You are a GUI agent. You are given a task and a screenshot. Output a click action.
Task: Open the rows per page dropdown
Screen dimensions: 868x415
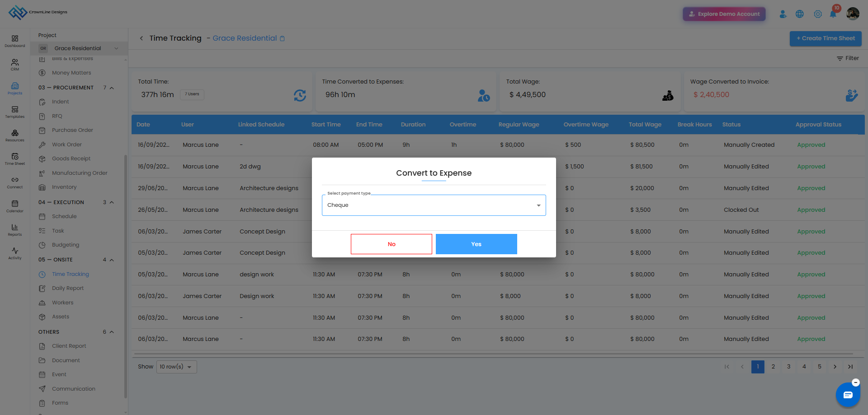point(176,367)
